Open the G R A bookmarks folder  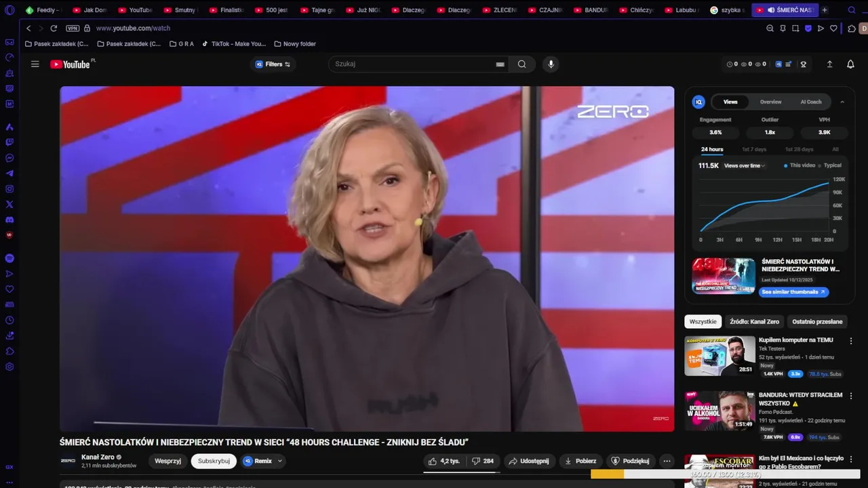(x=182, y=44)
